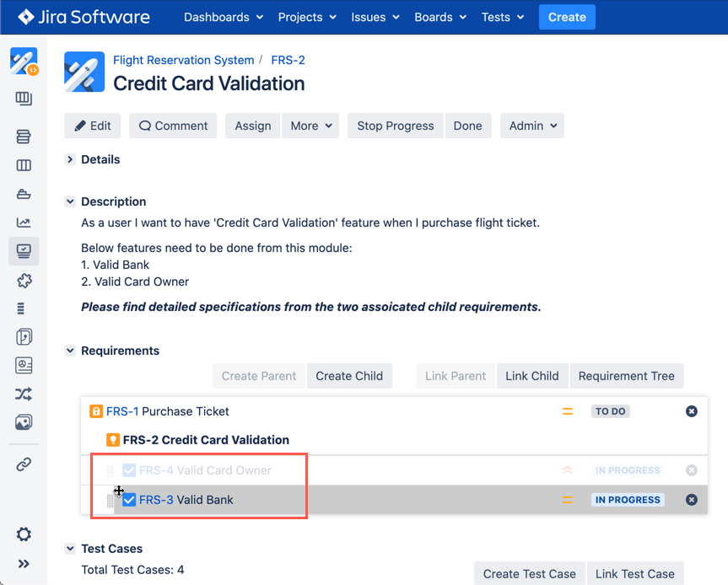Viewport: 728px width, 585px height.
Task: Remove FRS-1 Purchase Ticket with x icon
Action: 691,411
